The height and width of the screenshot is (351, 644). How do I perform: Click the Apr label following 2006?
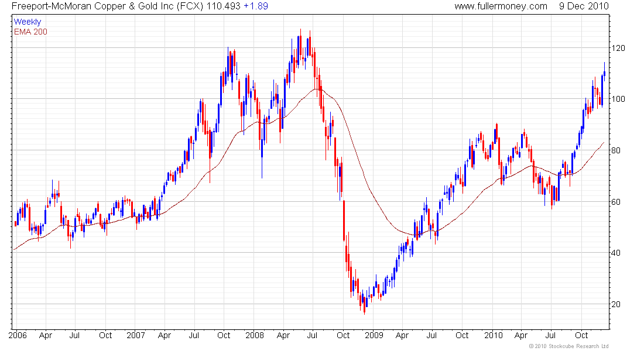46,335
